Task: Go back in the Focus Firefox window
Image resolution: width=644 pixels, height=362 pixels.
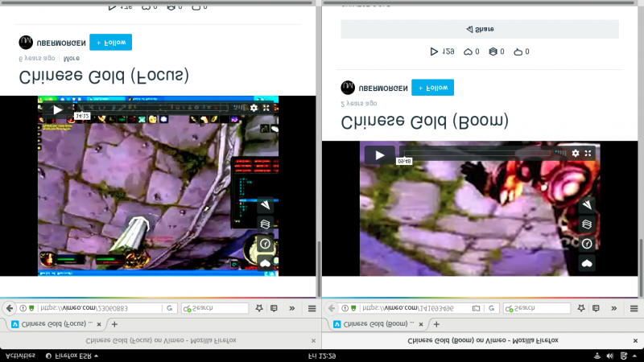Action: (x=10, y=308)
